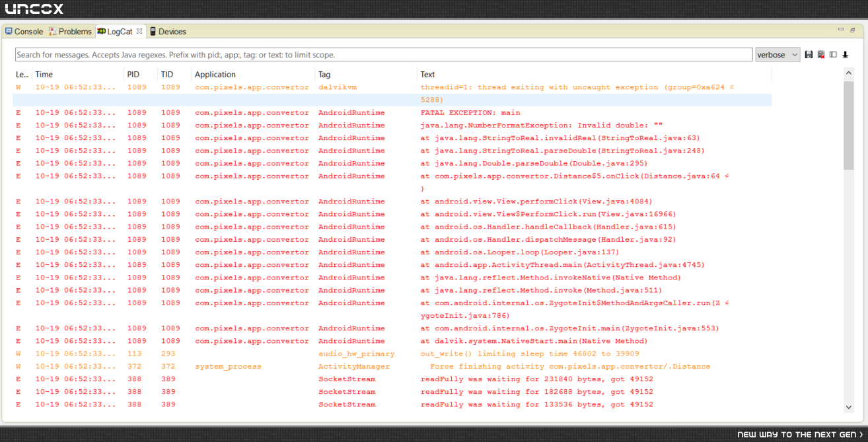Select the readFully 231840 bytes line

(x=392, y=379)
